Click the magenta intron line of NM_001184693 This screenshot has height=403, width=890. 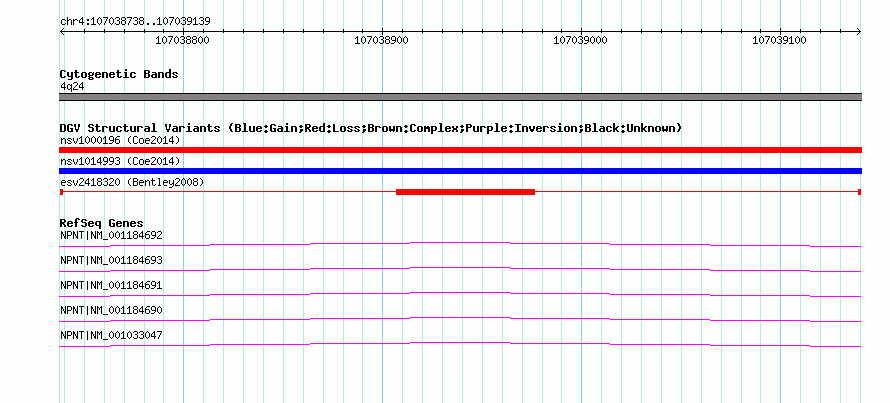460,268
